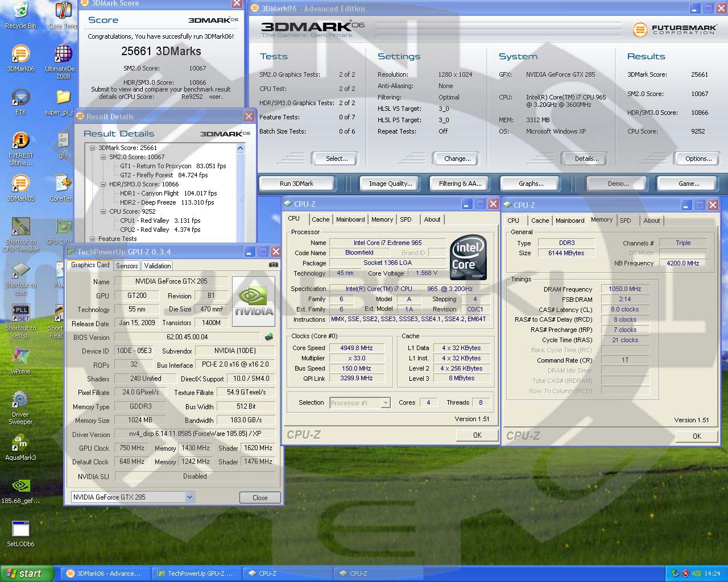Image resolution: width=728 pixels, height=582 pixels.
Task: Click the Graphs... button
Action: point(531,184)
